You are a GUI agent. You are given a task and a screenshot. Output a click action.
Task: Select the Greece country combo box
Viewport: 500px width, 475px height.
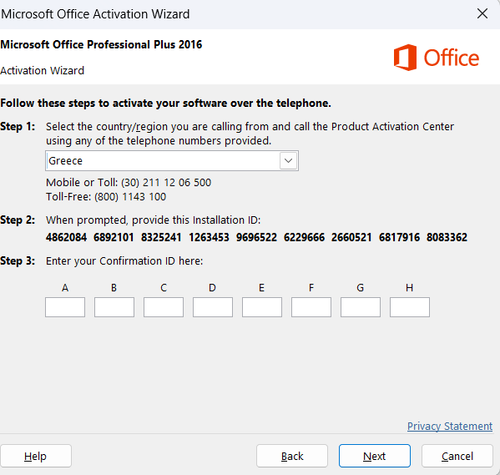(x=172, y=161)
